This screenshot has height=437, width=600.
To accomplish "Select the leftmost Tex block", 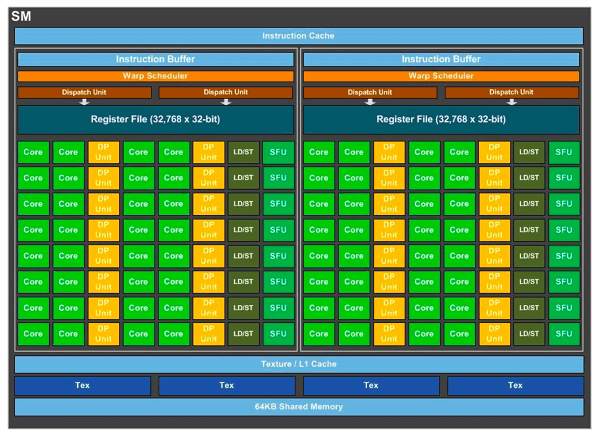I will pos(83,385).
